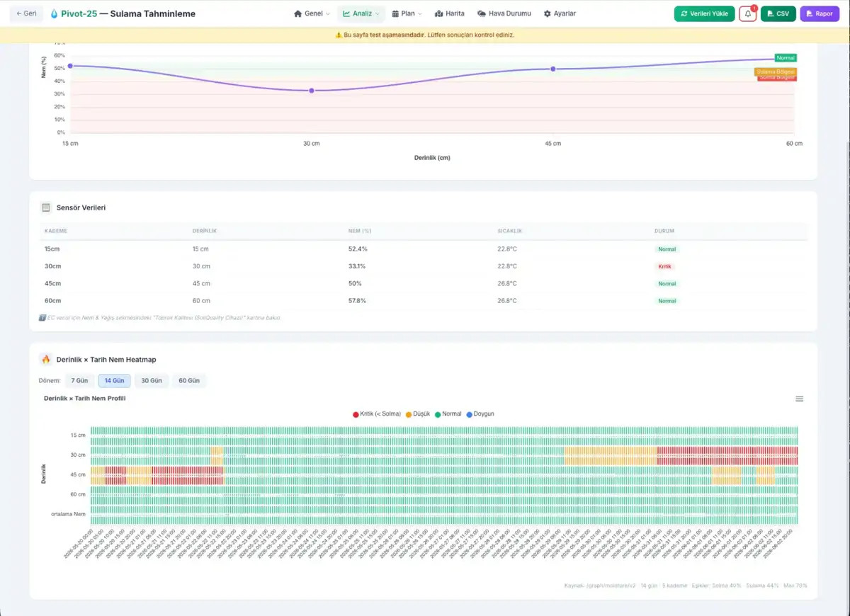Click the notification bell icon
Image resolution: width=850 pixels, height=616 pixels.
click(x=747, y=13)
